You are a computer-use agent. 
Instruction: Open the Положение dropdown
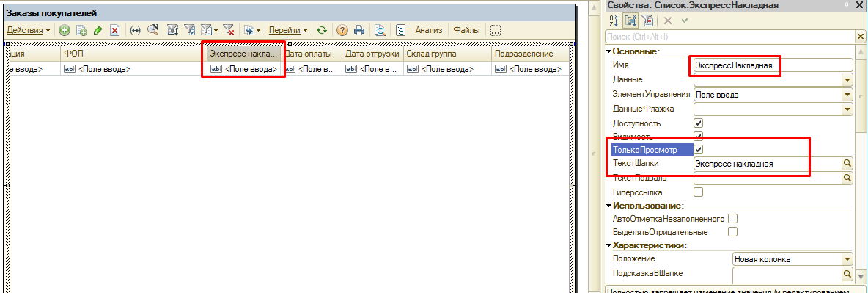point(847,259)
